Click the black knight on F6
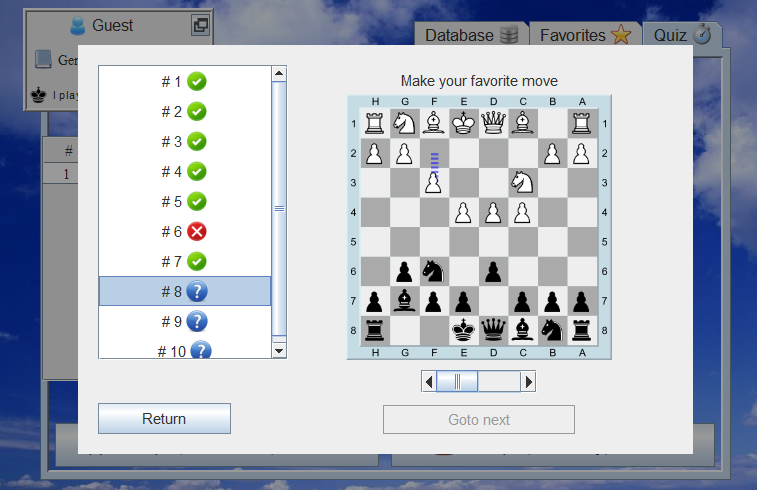The image size is (757, 490). (x=434, y=271)
